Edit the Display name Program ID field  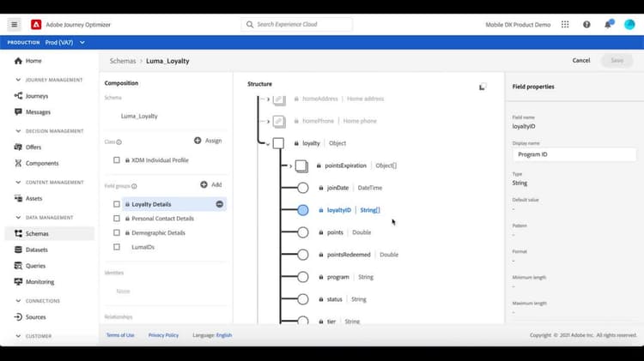point(574,154)
